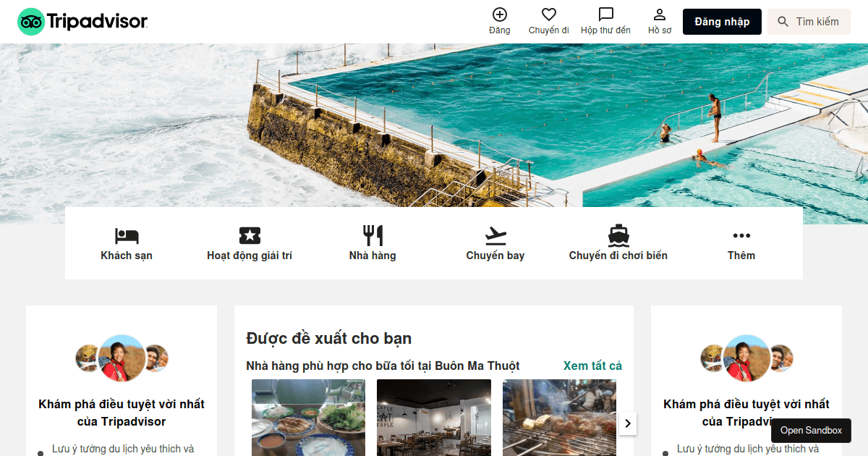
Task: Click the first restaurant photo thumbnail
Action: pos(308,418)
